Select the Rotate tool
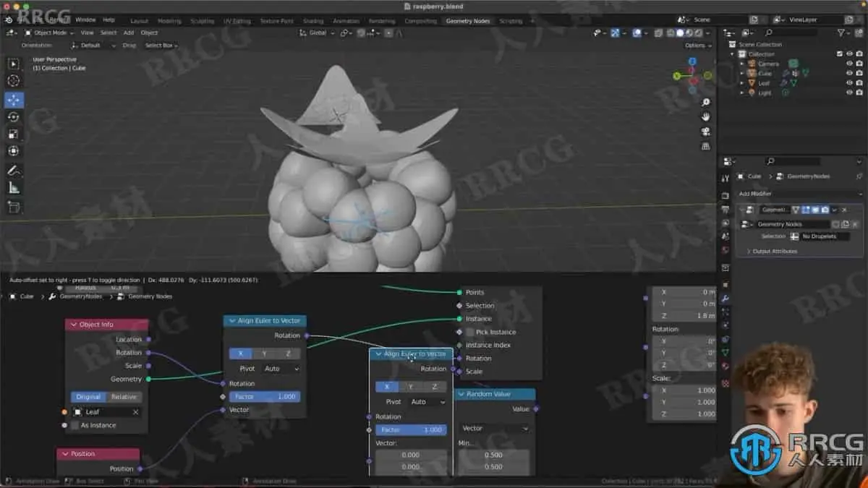The height and width of the screenshot is (488, 868). (14, 117)
